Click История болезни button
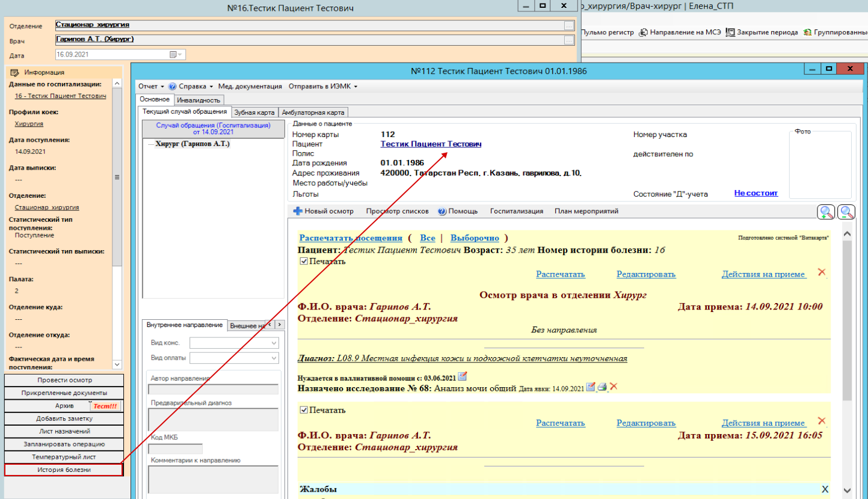The image size is (868, 499). (x=64, y=470)
